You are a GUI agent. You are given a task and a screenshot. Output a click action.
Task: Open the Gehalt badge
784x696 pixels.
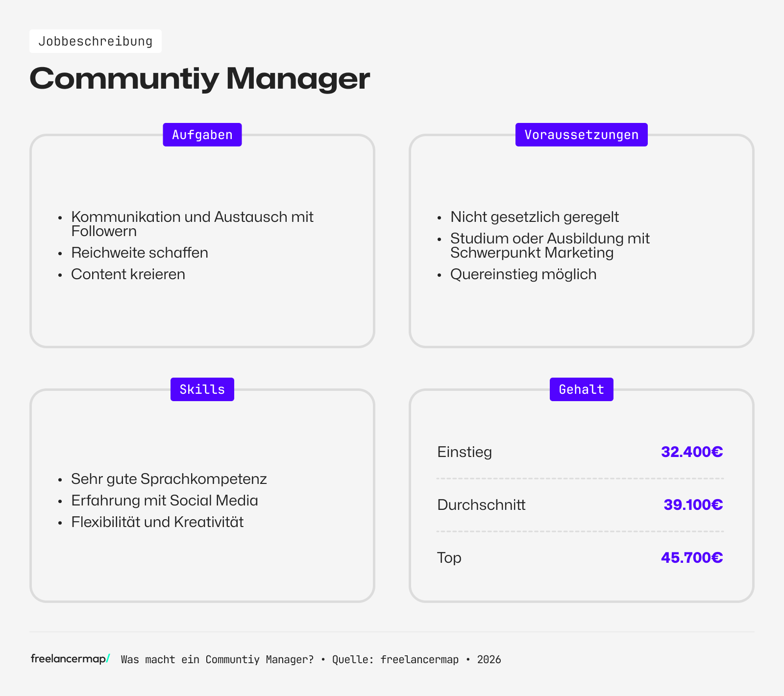pos(581,389)
